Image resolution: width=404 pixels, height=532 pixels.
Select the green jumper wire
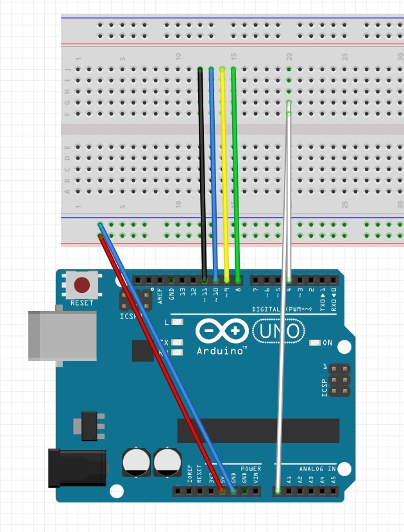[235, 175]
